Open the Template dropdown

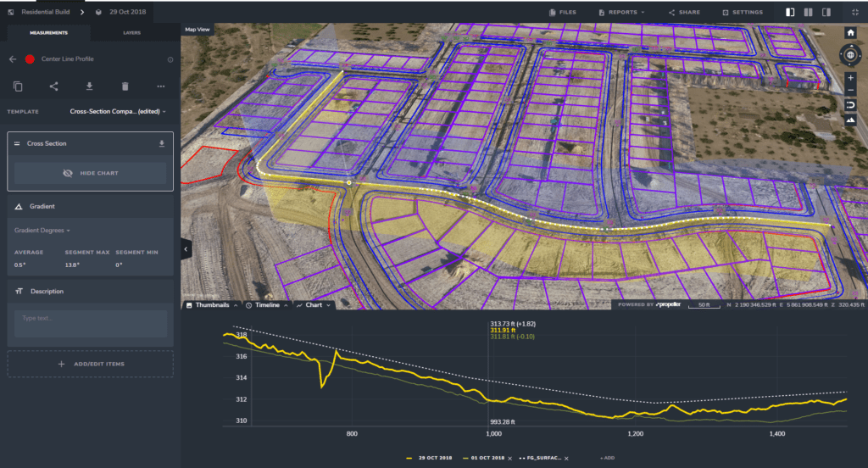tap(117, 111)
